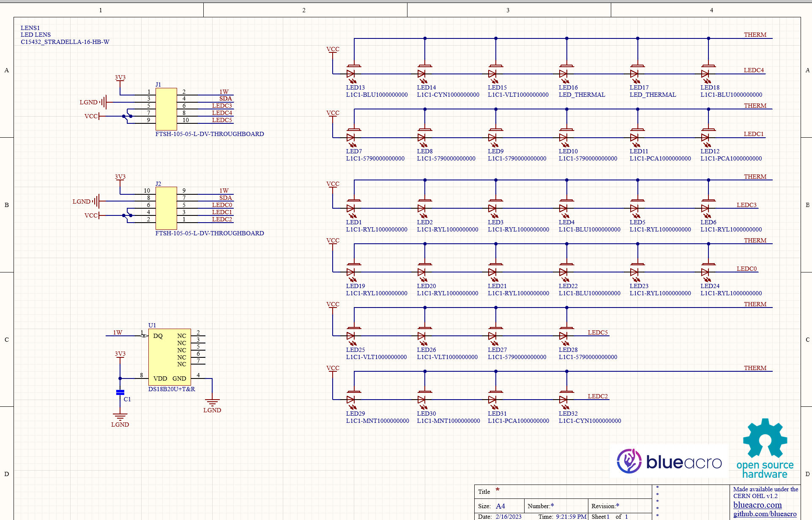Viewport: 812px width, 520px height.
Task: Click the VCC power port beside J1
Action: tap(92, 116)
